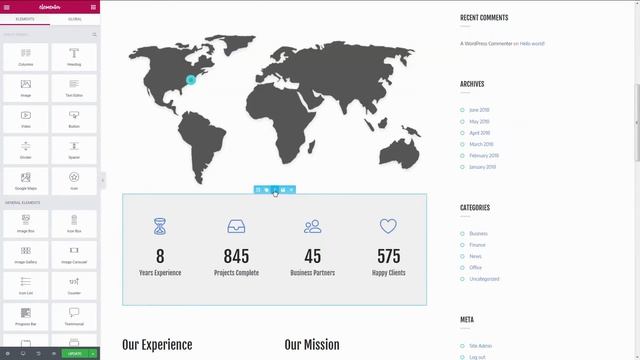Open the Business category

click(x=478, y=234)
